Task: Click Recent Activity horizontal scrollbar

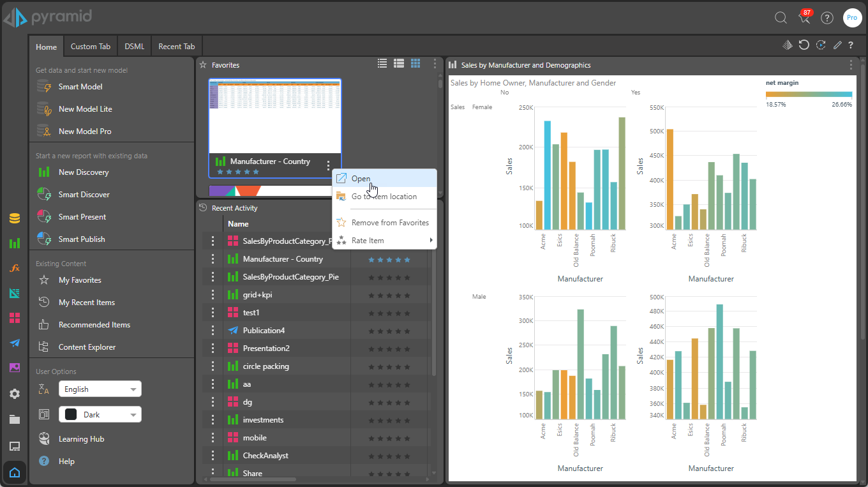Action: 253,479
